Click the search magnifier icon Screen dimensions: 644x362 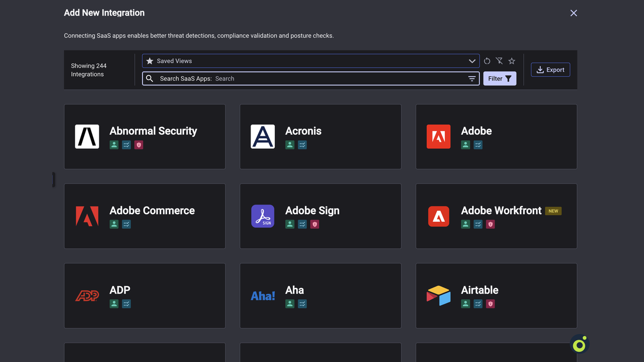point(149,78)
